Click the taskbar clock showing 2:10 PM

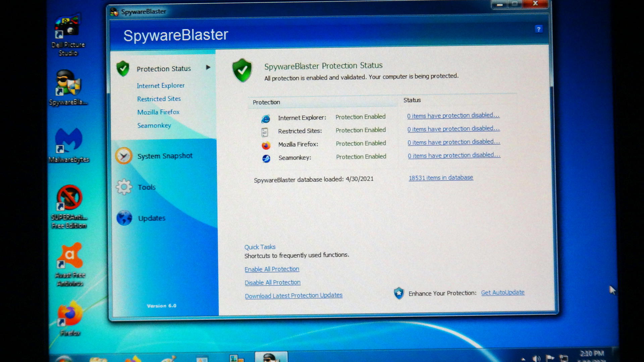pos(592,354)
